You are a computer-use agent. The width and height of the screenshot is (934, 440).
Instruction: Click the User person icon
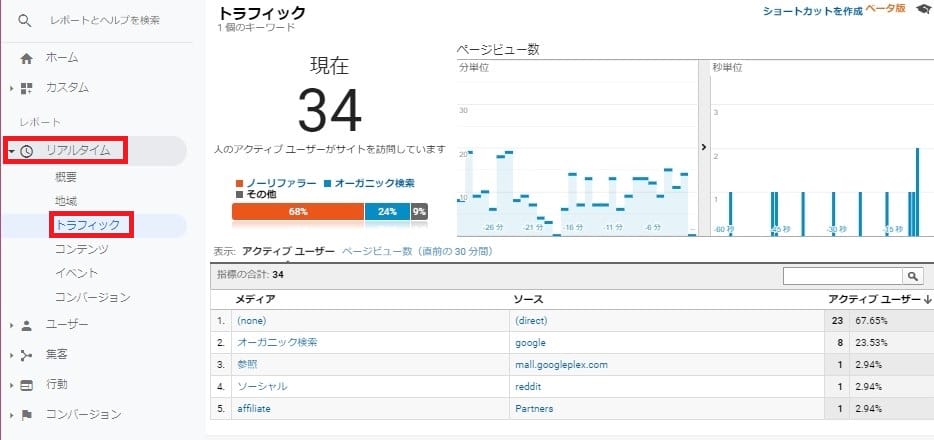27,325
